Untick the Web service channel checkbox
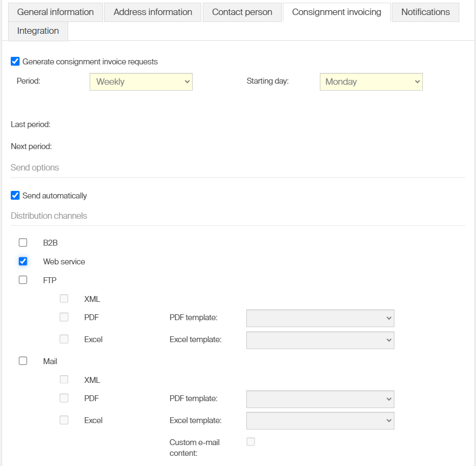The image size is (476, 466). click(x=23, y=261)
